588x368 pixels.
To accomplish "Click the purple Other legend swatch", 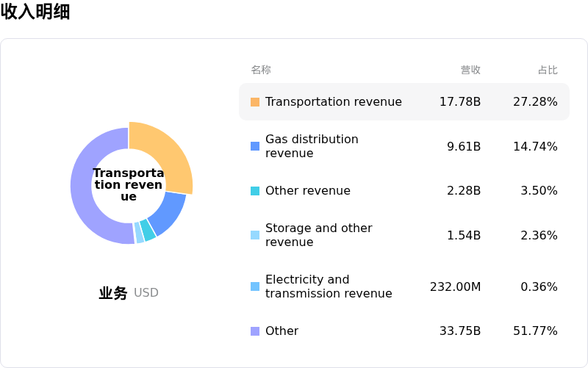I will pos(255,331).
